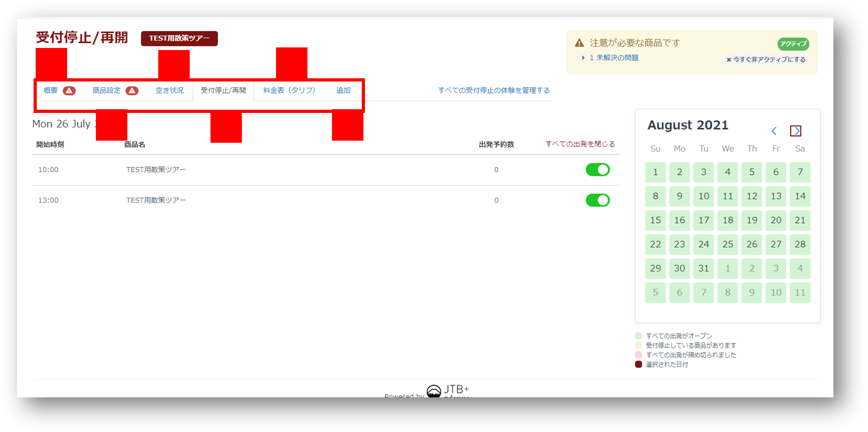Open the 追加 tab
868x432 pixels.
(343, 91)
